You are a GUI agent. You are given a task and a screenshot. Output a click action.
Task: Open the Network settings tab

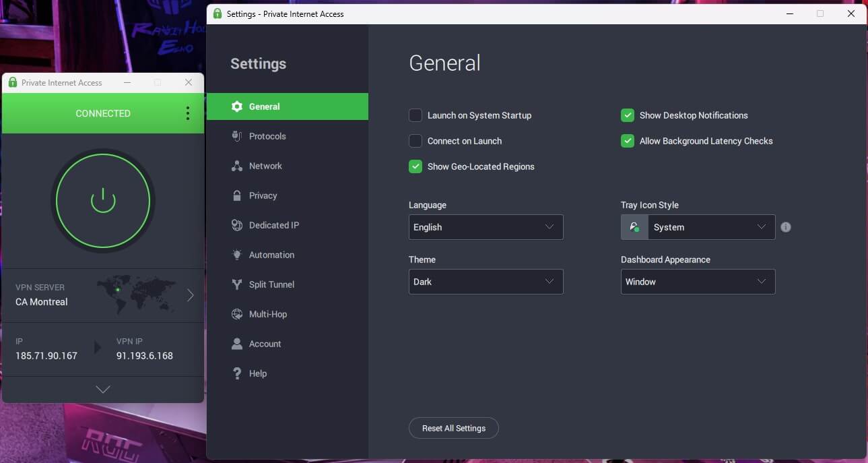tap(288, 166)
